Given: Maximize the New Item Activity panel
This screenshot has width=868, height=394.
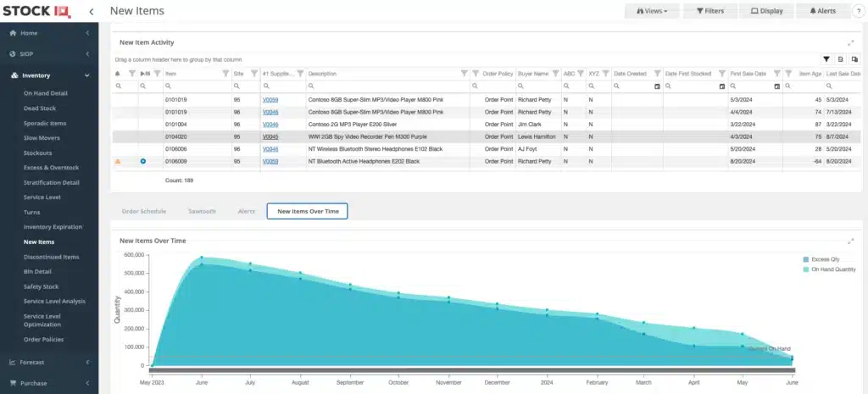Looking at the screenshot, I should 851,42.
